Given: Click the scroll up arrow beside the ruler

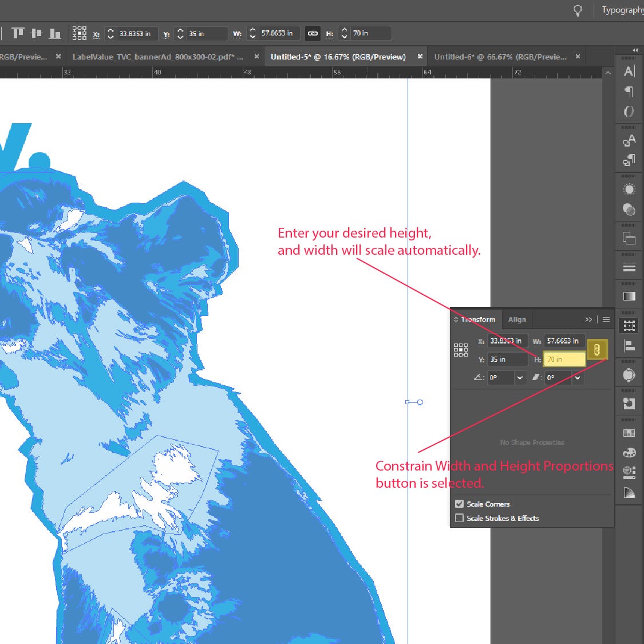Looking at the screenshot, I should (x=609, y=73).
